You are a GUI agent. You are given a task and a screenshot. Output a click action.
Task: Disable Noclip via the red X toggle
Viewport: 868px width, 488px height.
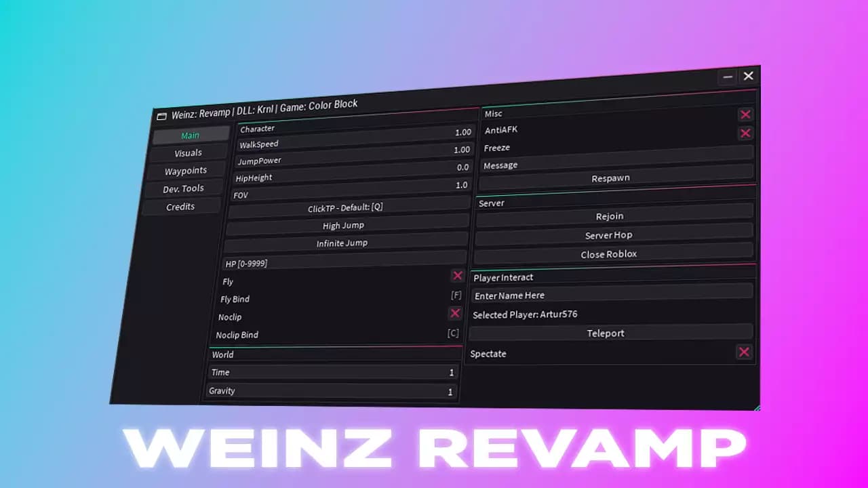click(x=458, y=313)
